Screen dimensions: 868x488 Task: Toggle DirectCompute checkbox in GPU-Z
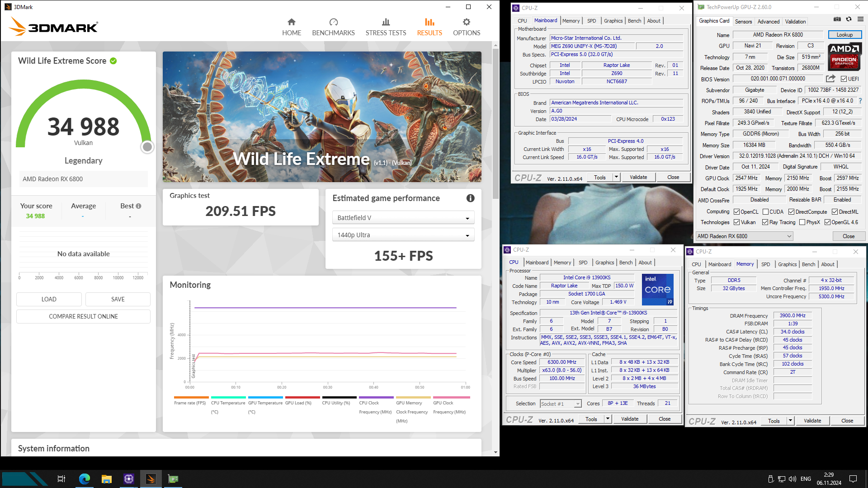click(x=791, y=212)
